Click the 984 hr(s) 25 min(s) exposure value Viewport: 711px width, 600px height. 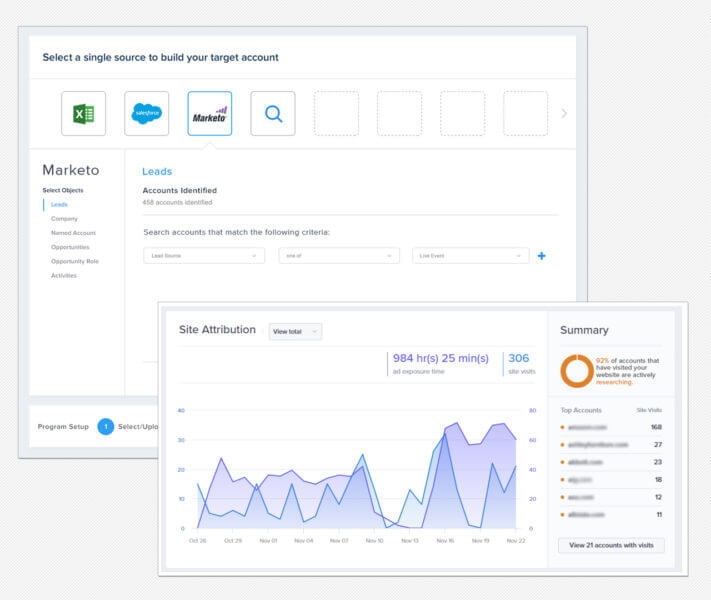[441, 358]
